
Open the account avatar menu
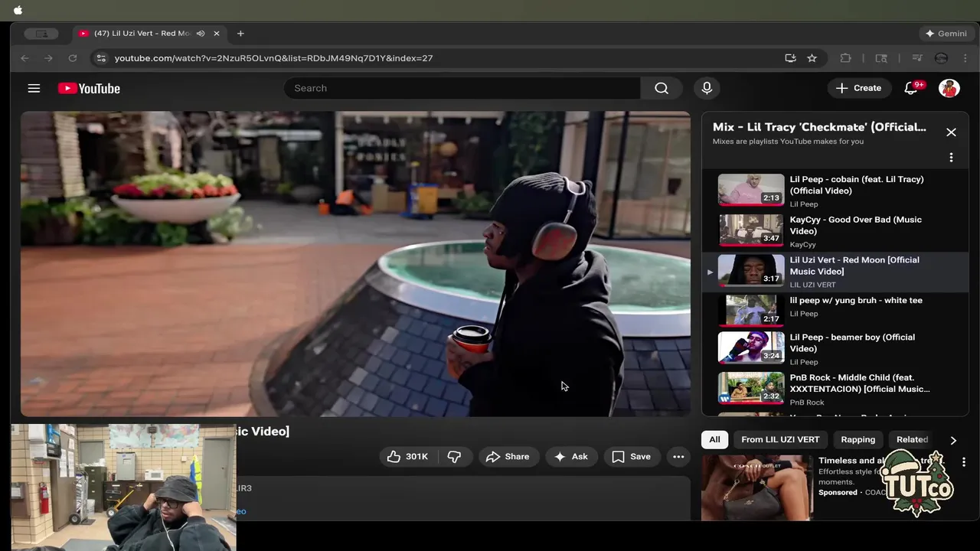point(949,88)
